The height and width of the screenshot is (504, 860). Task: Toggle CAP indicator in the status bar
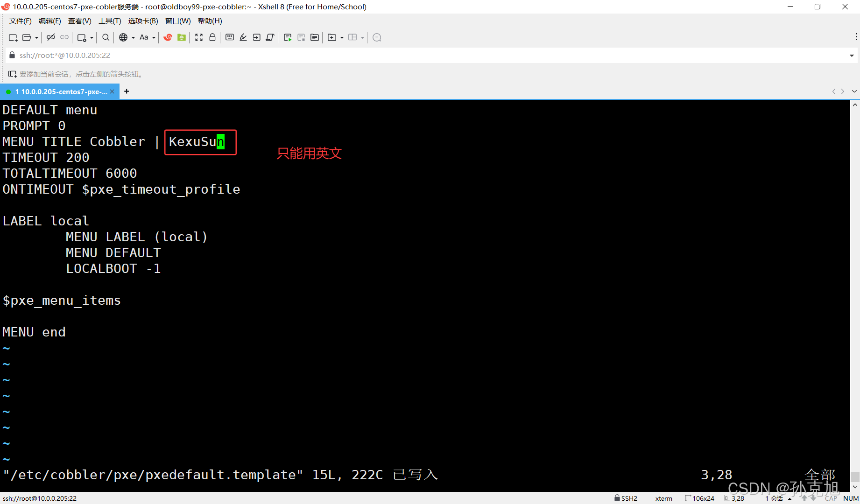[831, 498]
